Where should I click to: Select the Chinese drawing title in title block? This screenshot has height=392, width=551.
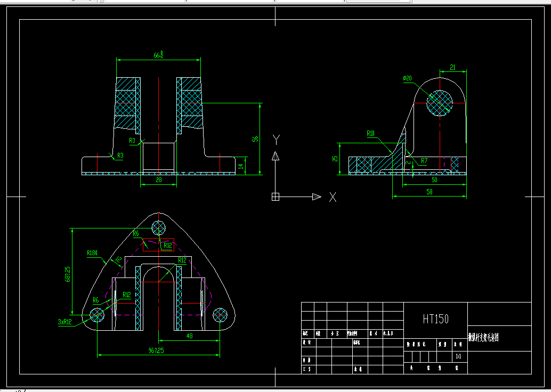483,338
